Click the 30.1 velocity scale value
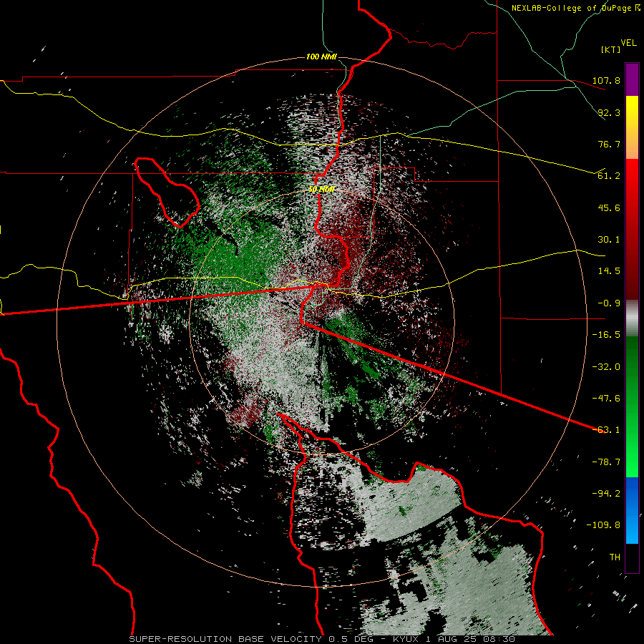The image size is (644, 644). pos(609,240)
